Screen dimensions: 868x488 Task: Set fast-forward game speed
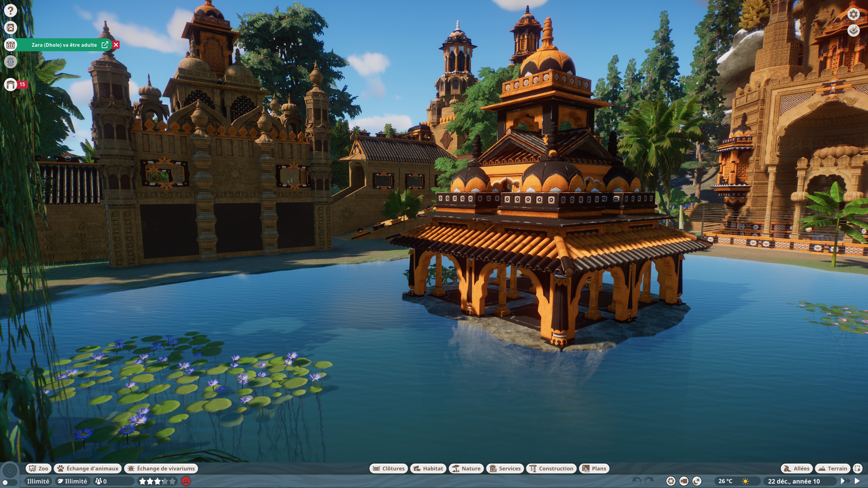[846, 481]
